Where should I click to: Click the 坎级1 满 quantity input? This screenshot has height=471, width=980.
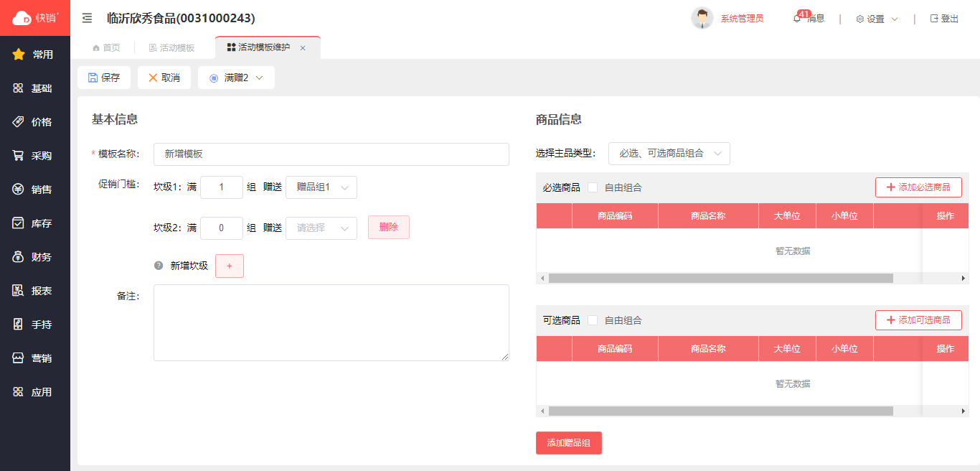pyautogui.click(x=222, y=187)
